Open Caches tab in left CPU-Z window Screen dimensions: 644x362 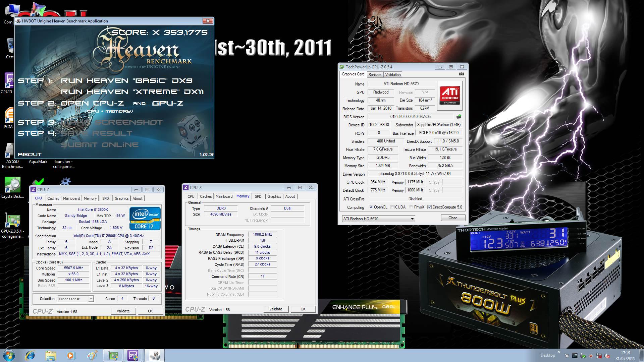coord(53,198)
